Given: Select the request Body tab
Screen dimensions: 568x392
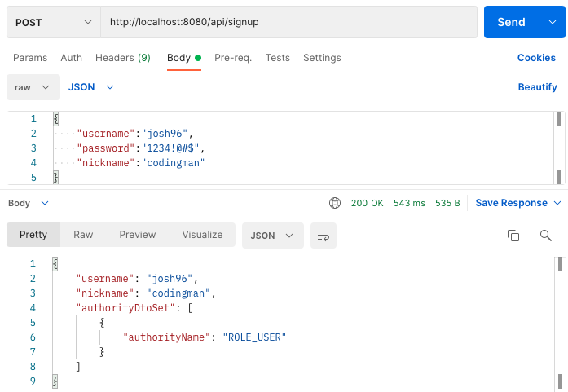Looking at the screenshot, I should click(x=184, y=58).
